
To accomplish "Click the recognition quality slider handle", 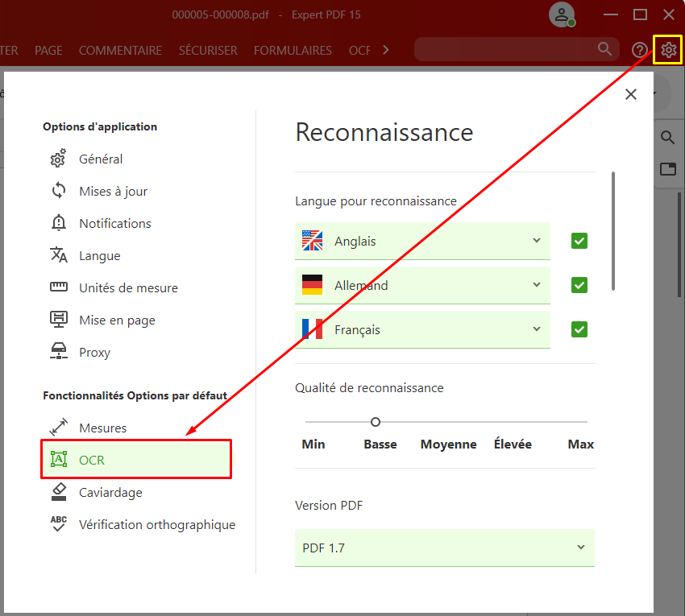I will point(376,422).
